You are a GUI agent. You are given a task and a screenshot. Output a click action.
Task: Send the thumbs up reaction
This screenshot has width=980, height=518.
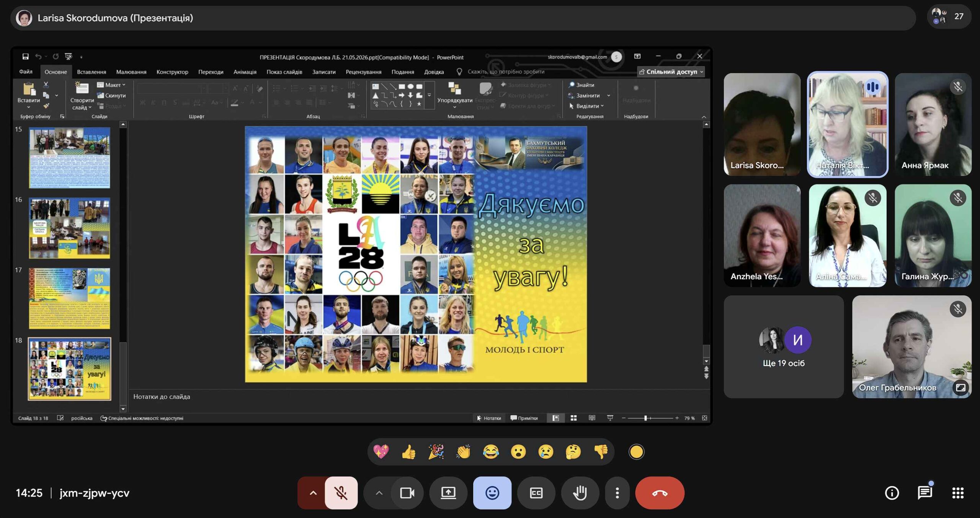point(408,452)
